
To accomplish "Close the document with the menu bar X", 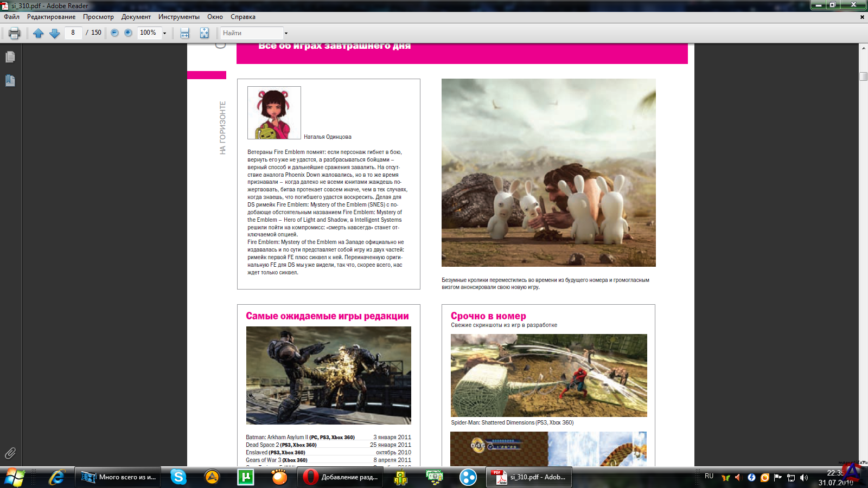I will (x=862, y=17).
